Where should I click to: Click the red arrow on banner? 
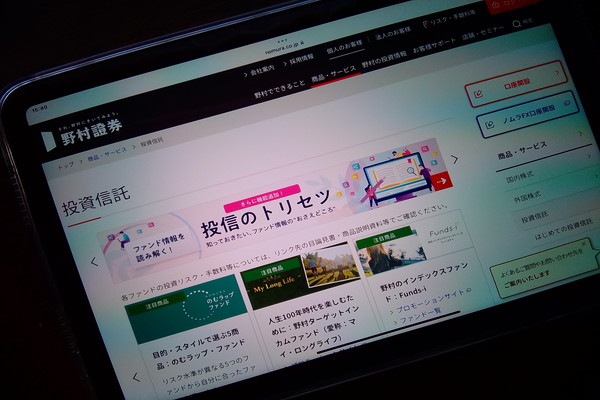point(442,181)
